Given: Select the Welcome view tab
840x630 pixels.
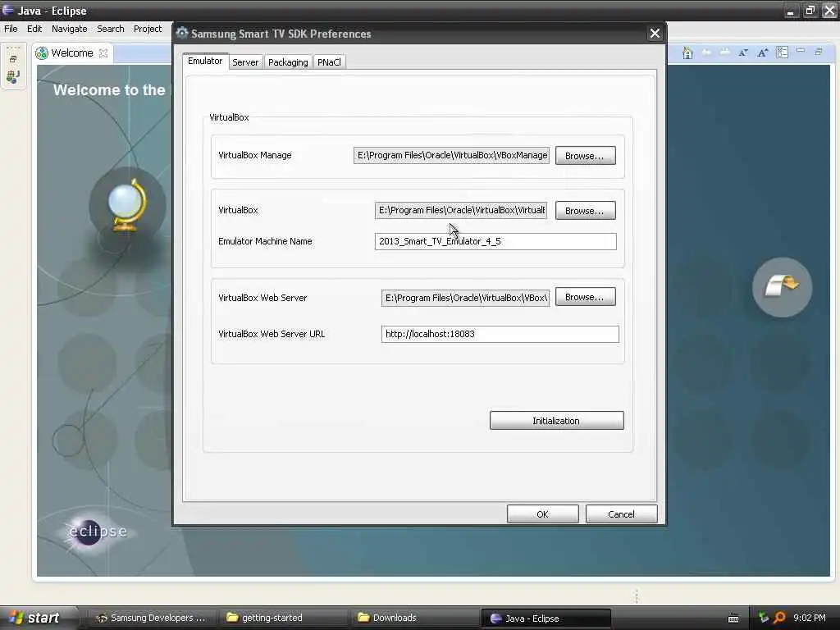Looking at the screenshot, I should click(x=72, y=53).
